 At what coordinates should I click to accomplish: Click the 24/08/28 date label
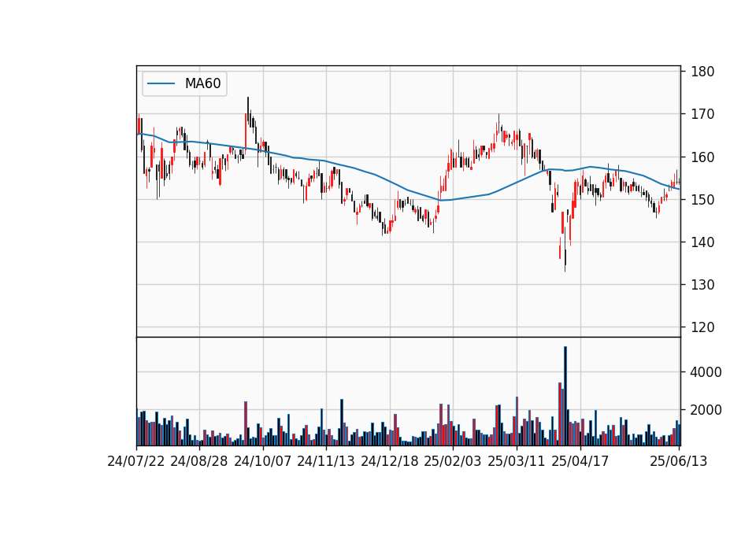[199, 461]
